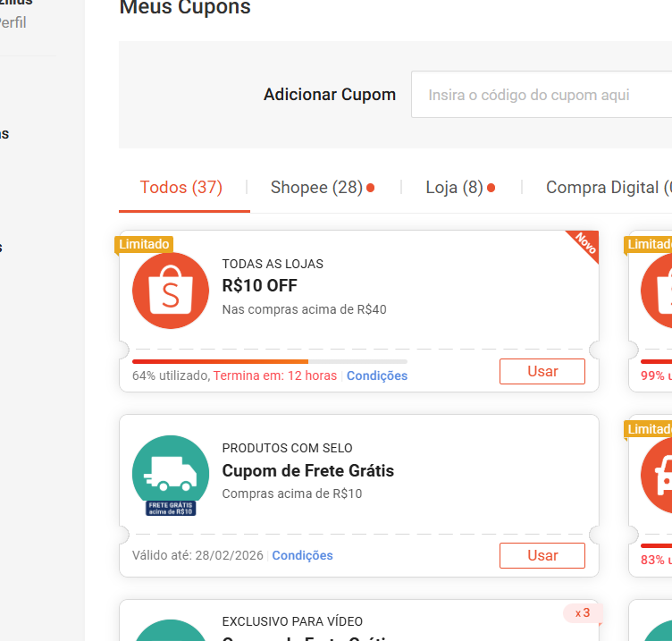Image resolution: width=672 pixels, height=641 pixels.
Task: Click the Frete Grátis acima de R$10 label badge
Action: pos(171,508)
